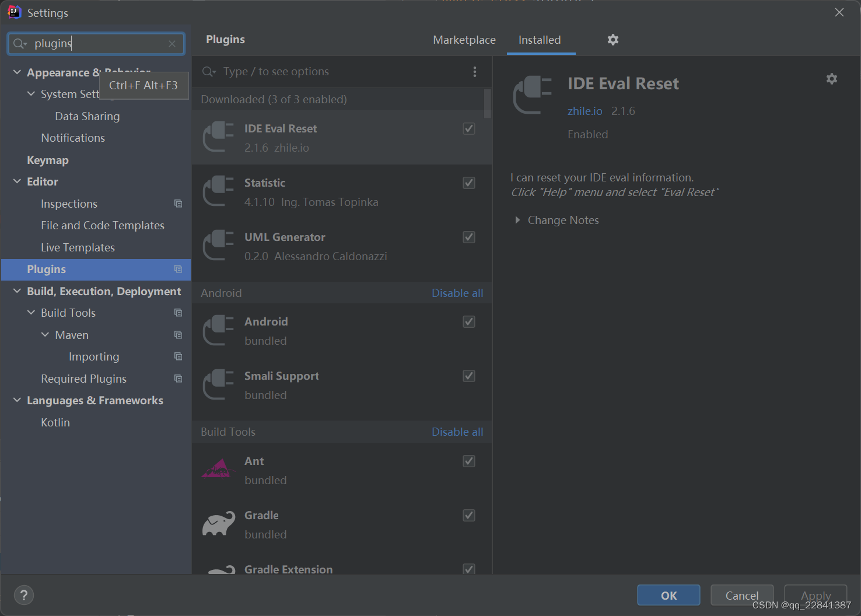Collapse Build, Execution, Deployment node

(17, 291)
